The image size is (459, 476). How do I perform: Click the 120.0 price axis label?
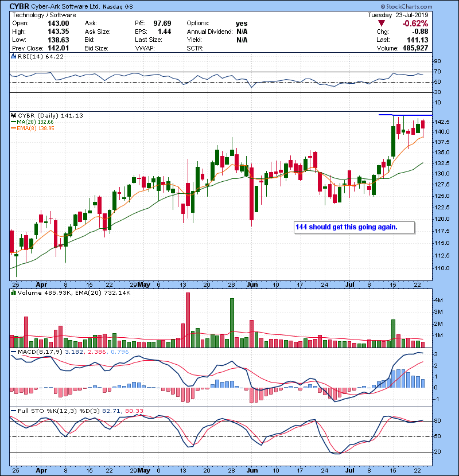tap(442, 219)
